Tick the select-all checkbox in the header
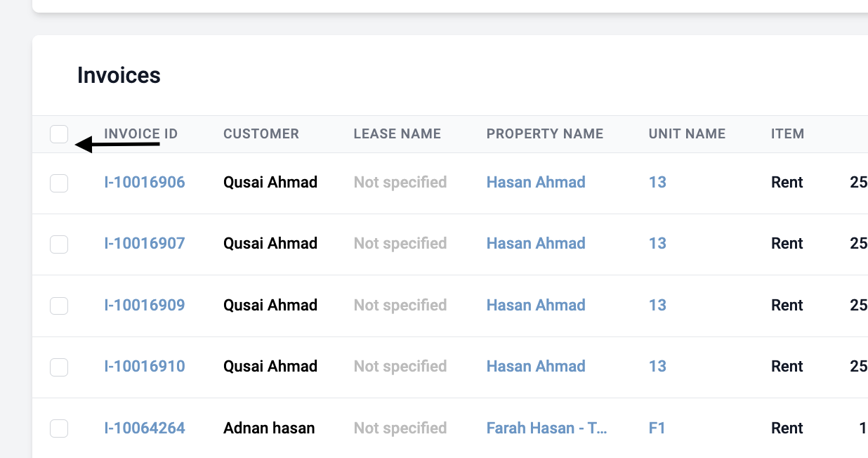The image size is (868, 458). tap(59, 133)
